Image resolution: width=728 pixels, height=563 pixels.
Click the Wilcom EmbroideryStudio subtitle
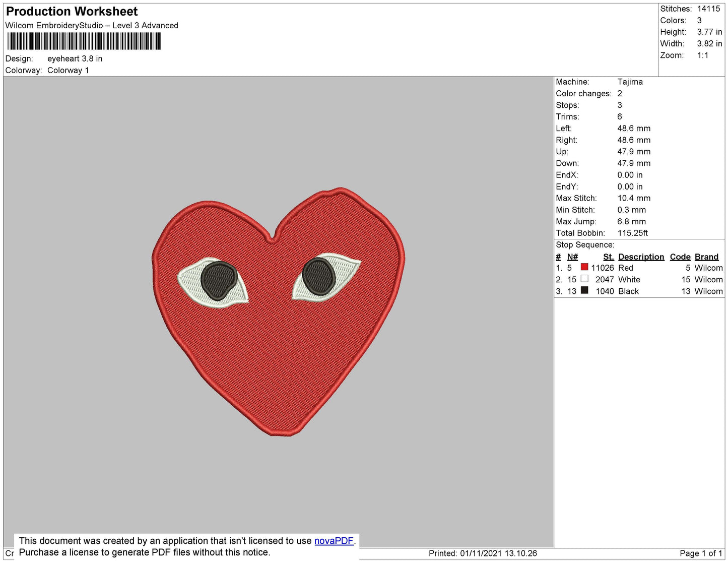pos(92,25)
